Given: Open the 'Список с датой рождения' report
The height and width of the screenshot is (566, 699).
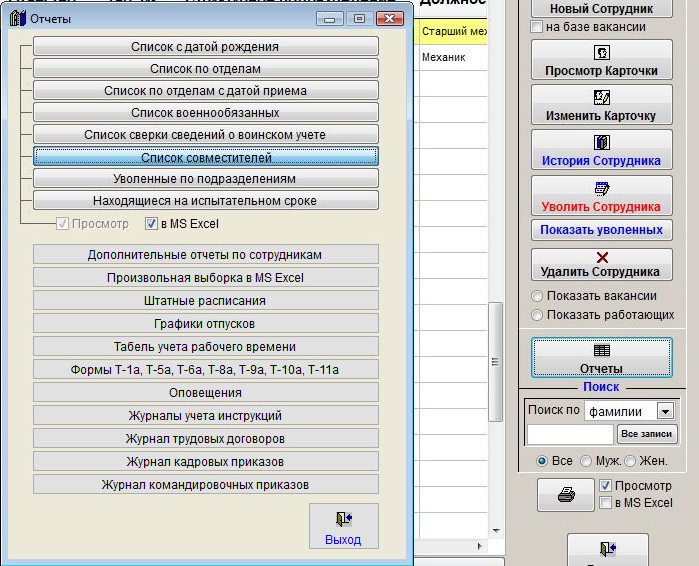Looking at the screenshot, I should [206, 46].
